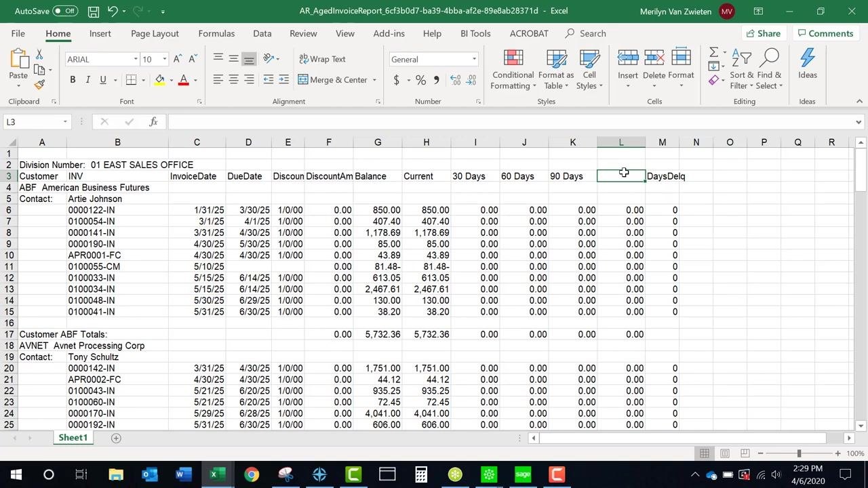The image size is (868, 488).
Task: Click Increase Indent icon
Action: pyautogui.click(x=283, y=80)
